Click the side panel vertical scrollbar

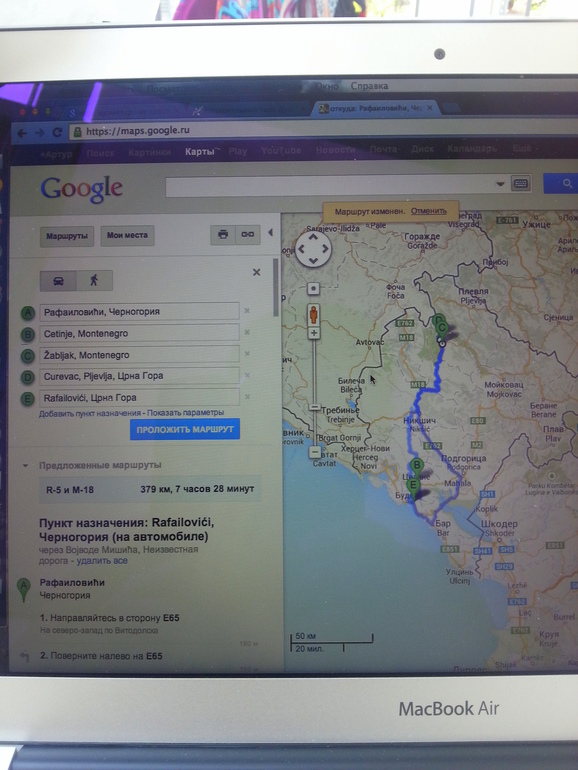pyautogui.click(x=276, y=287)
